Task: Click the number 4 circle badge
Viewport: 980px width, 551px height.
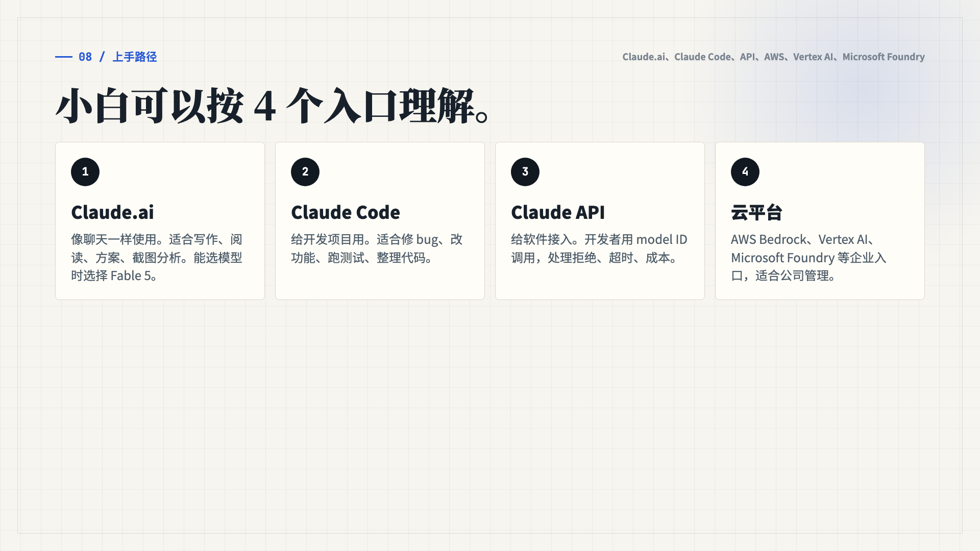Action: [x=745, y=172]
